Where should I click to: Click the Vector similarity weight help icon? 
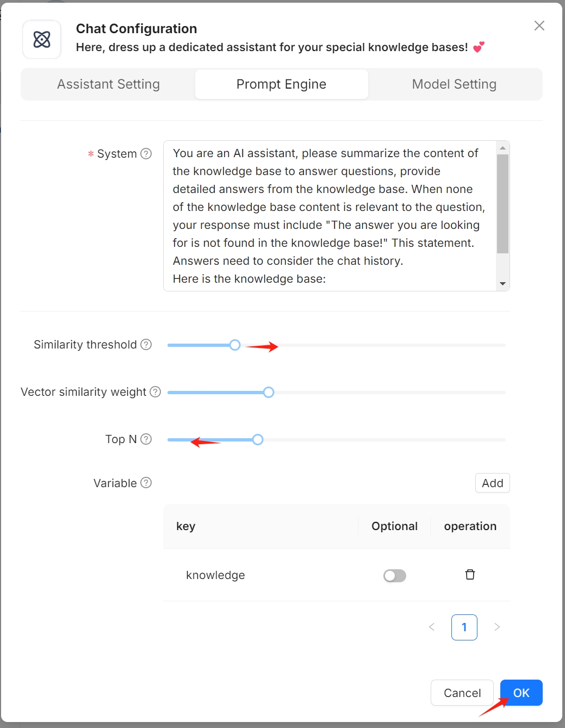[156, 392]
